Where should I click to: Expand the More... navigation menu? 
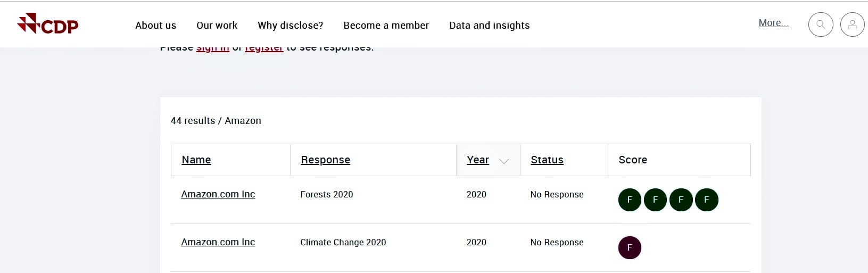pos(773,23)
